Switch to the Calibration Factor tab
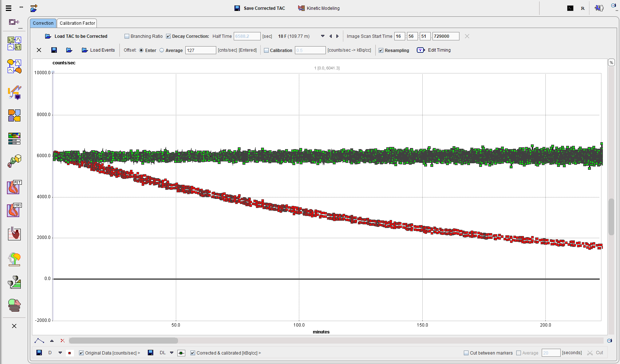This screenshot has height=364, width=620. 77,23
